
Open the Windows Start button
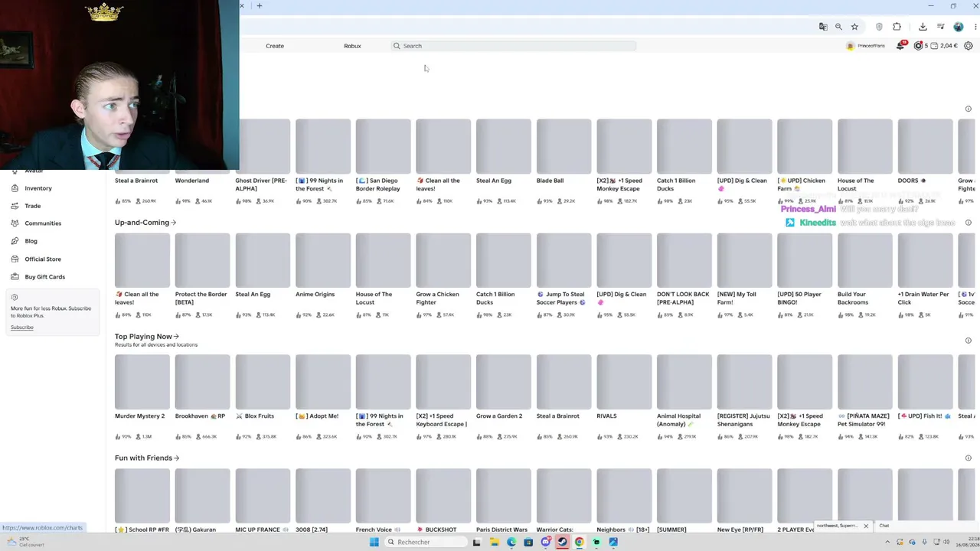pyautogui.click(x=374, y=542)
